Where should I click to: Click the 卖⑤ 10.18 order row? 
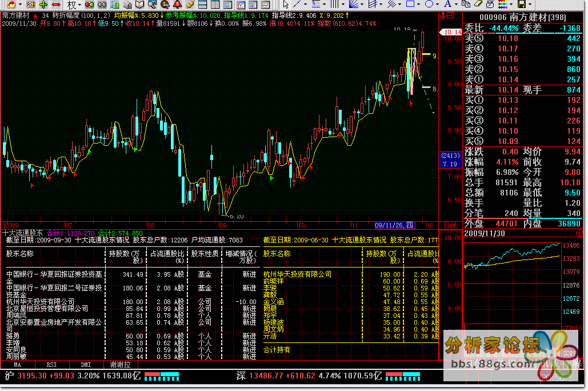coord(523,38)
